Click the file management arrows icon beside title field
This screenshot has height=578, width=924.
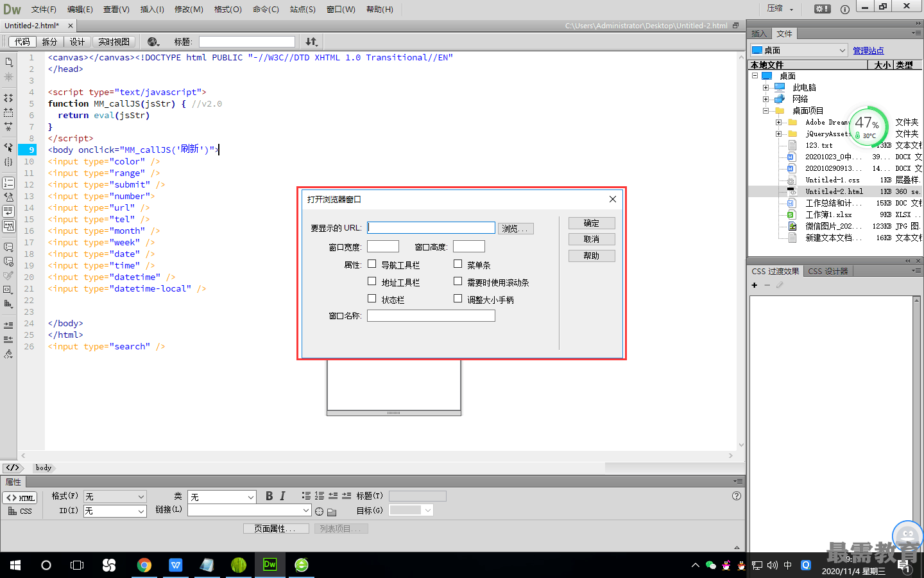311,42
